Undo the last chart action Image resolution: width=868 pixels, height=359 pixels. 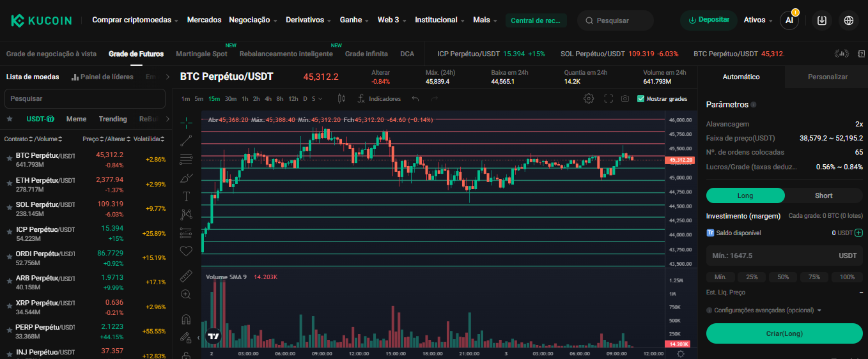point(415,98)
